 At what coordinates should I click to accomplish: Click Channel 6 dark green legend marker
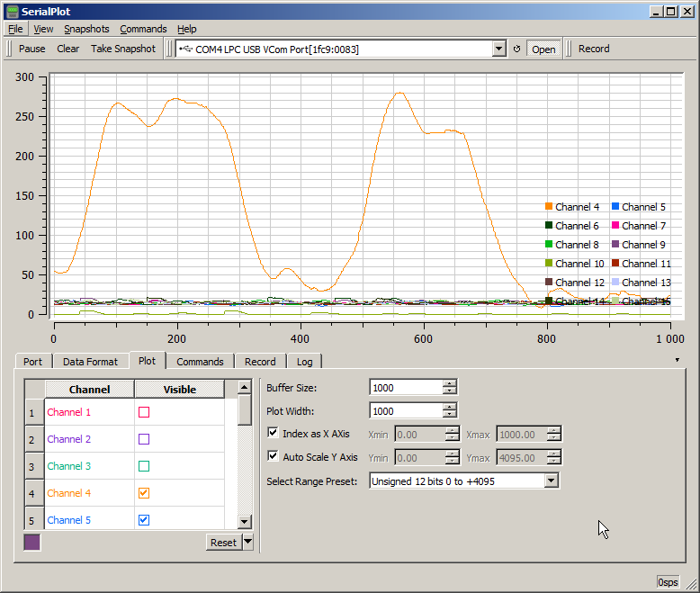[549, 225]
